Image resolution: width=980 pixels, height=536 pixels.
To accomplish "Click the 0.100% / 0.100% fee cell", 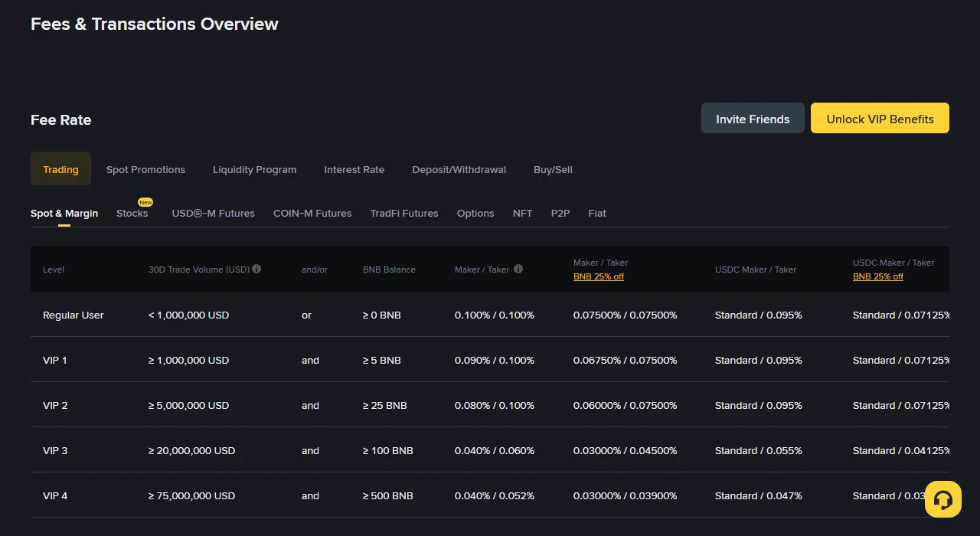I will (495, 315).
